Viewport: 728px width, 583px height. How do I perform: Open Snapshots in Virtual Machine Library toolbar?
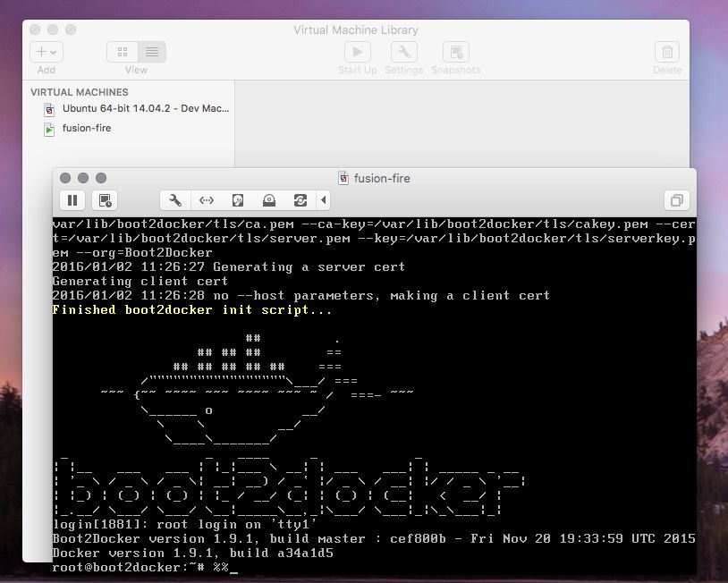click(x=456, y=52)
